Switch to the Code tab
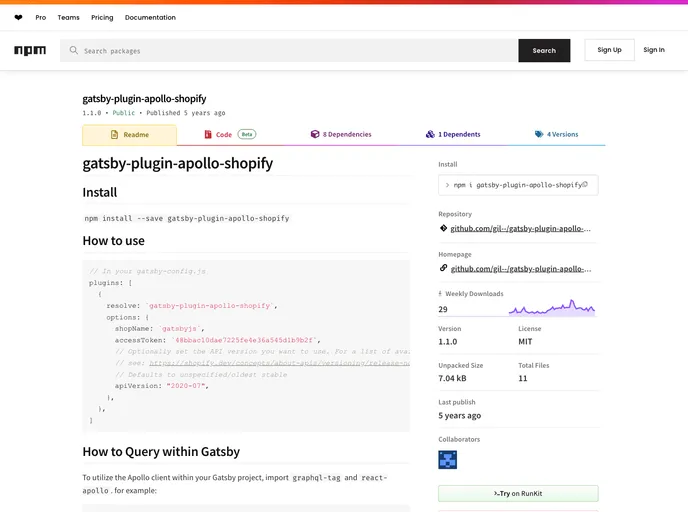Viewport: 688px width, 512px height. [230, 134]
